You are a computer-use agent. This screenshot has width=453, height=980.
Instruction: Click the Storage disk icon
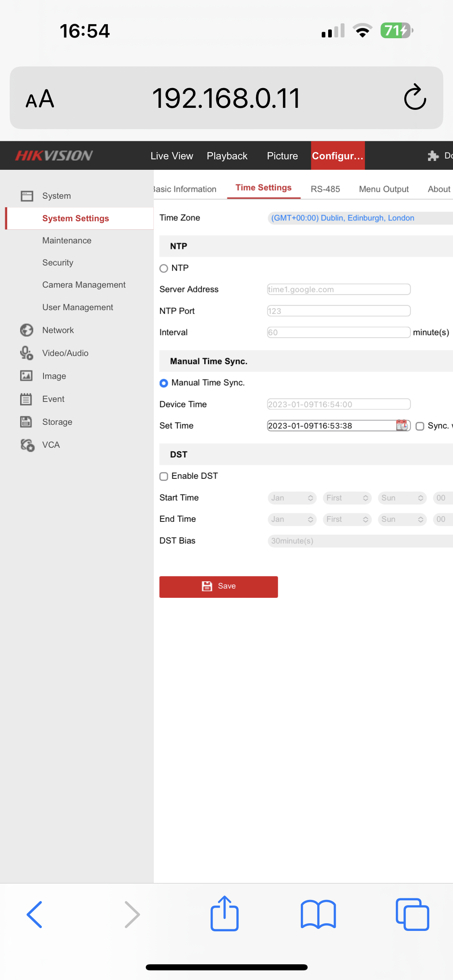pyautogui.click(x=27, y=422)
